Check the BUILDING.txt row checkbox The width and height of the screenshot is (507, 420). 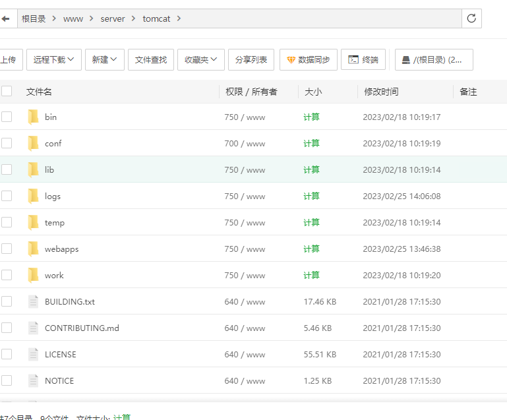7,302
